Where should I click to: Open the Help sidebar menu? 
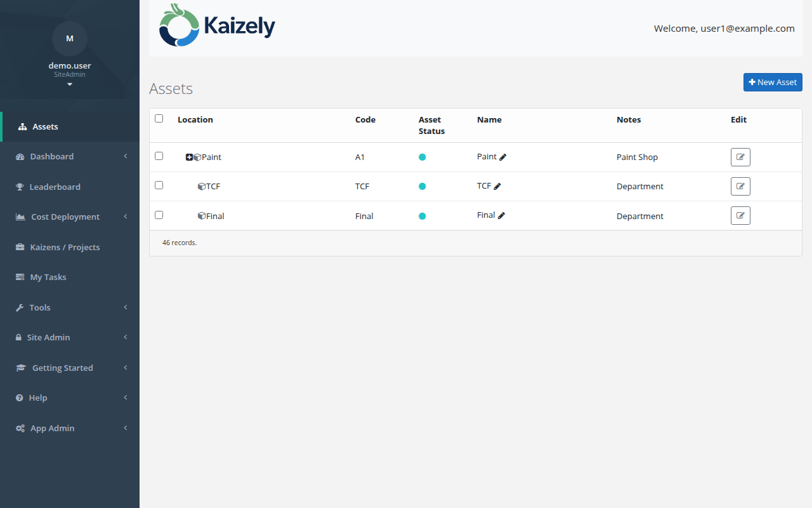pos(37,398)
